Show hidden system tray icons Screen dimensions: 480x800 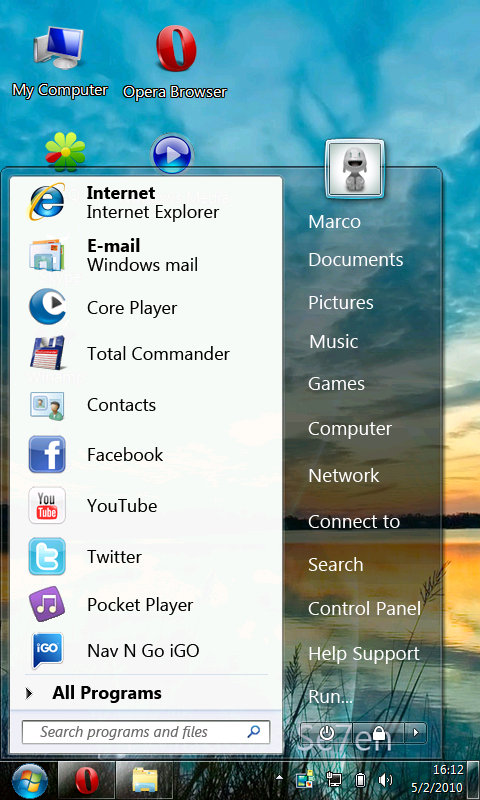click(x=279, y=778)
